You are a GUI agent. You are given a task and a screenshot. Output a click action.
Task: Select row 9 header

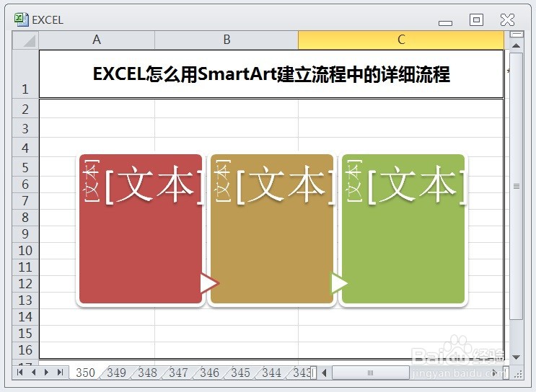pyautogui.click(x=26, y=234)
